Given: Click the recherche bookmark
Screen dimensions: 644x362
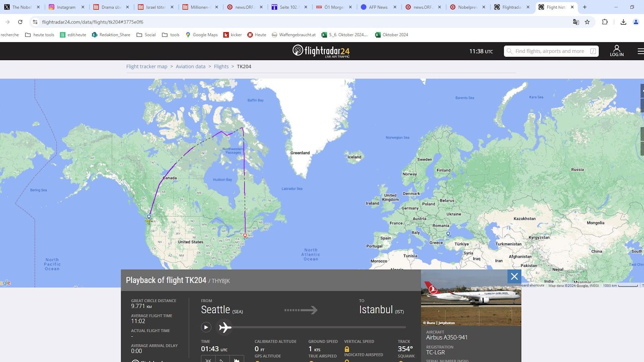Looking at the screenshot, I should click(x=10, y=35).
